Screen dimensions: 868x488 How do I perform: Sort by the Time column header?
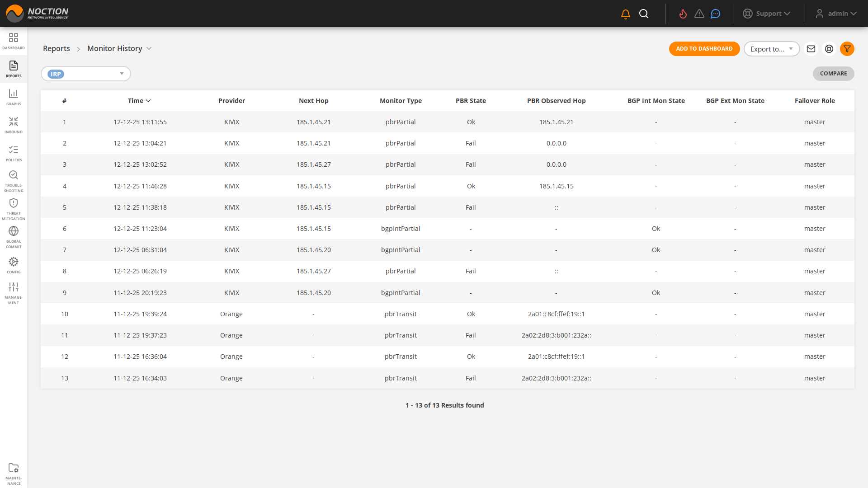(139, 101)
